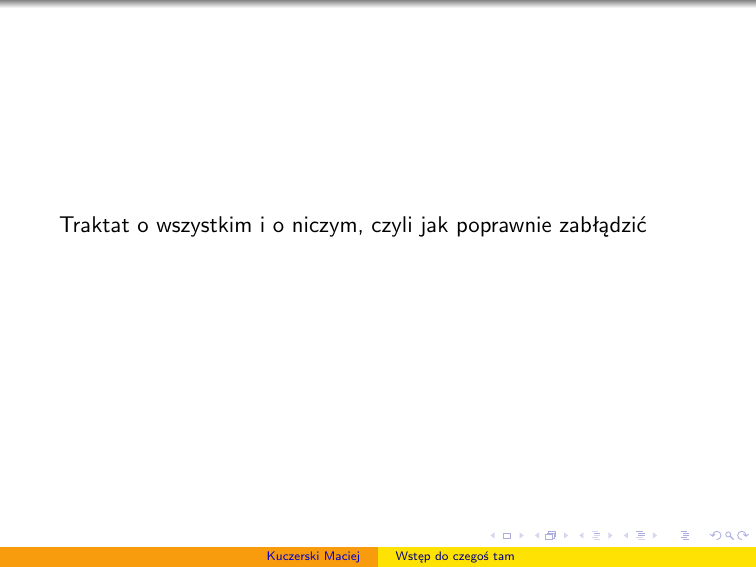Click the subsection navigation lines icon
The width and height of the screenshot is (756, 567).
(x=595, y=537)
